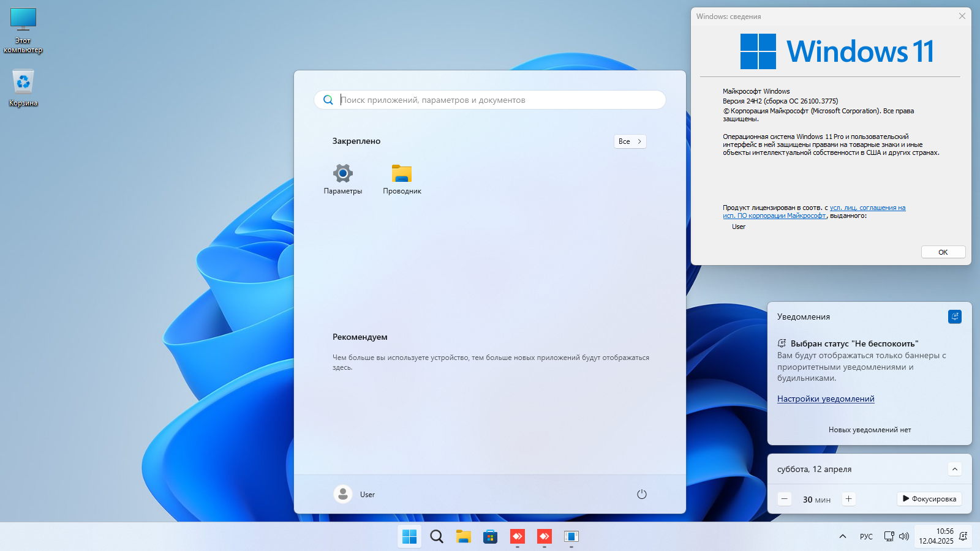980x551 pixels.
Task: Click the Закреплено heading
Action: pos(356,141)
